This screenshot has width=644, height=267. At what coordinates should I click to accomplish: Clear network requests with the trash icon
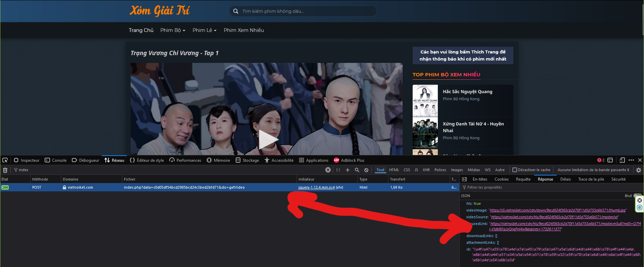(5, 170)
